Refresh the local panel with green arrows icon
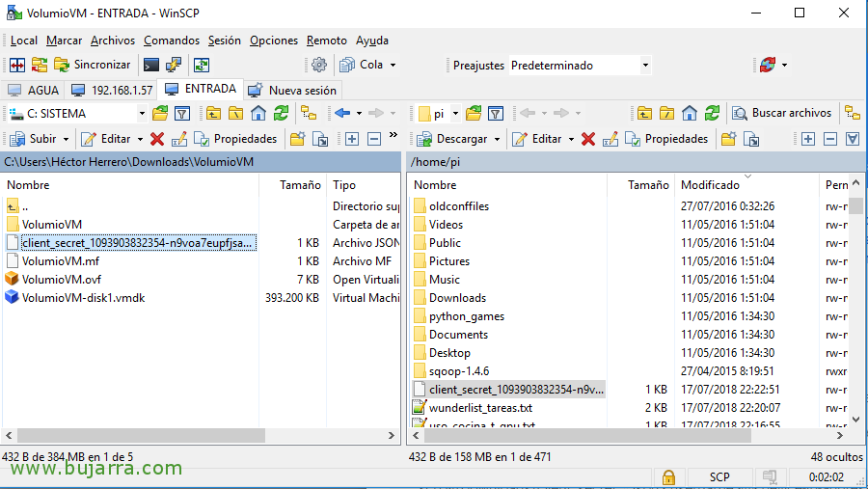868x489 pixels. (x=281, y=114)
